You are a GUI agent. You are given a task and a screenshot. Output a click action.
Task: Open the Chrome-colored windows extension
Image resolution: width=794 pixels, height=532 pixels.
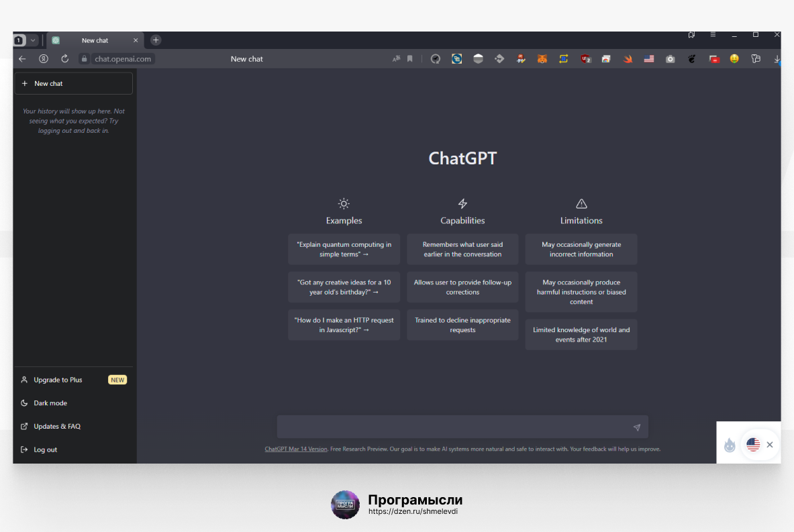pyautogui.click(x=606, y=59)
